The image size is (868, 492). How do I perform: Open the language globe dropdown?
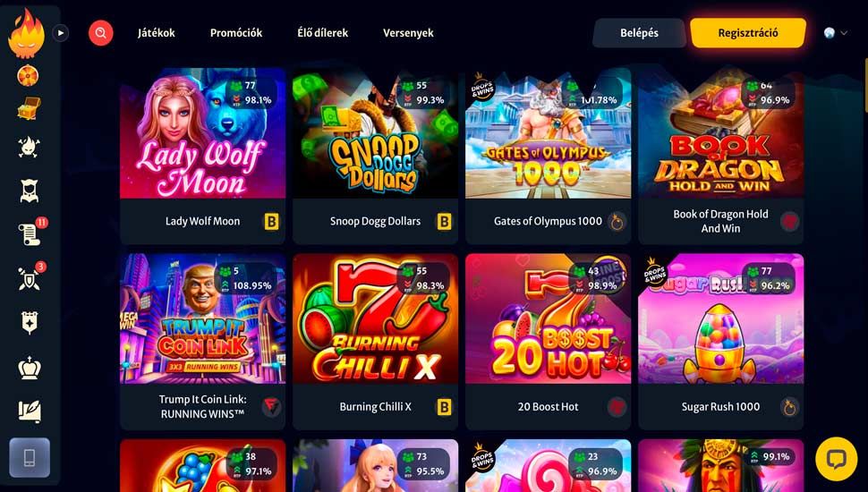click(x=836, y=33)
